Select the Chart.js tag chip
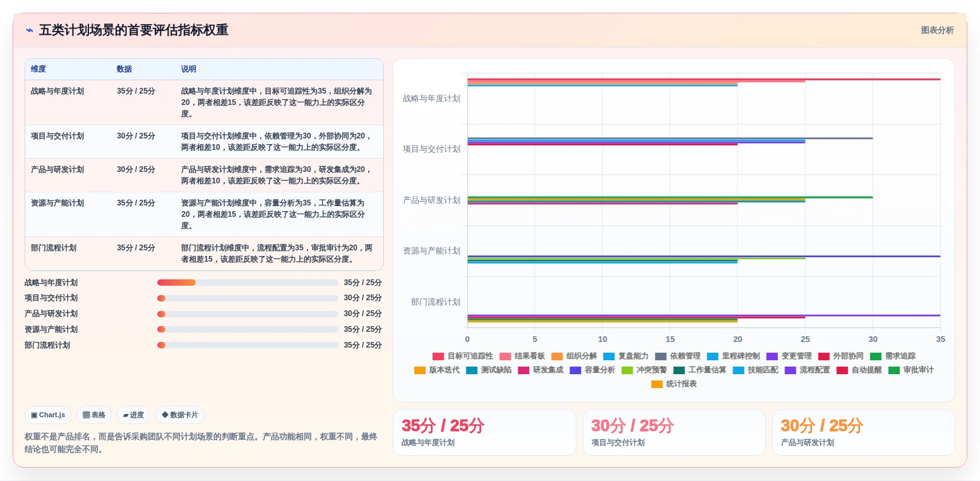 48,415
